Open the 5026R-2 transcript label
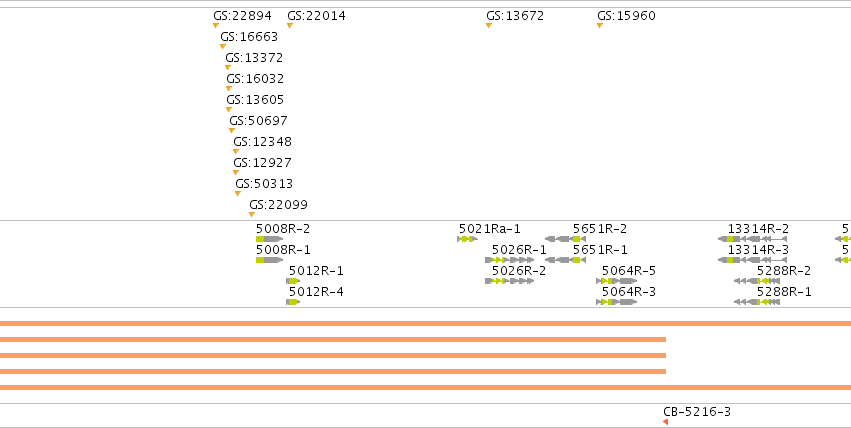This screenshot has height=428, width=851. [519, 271]
